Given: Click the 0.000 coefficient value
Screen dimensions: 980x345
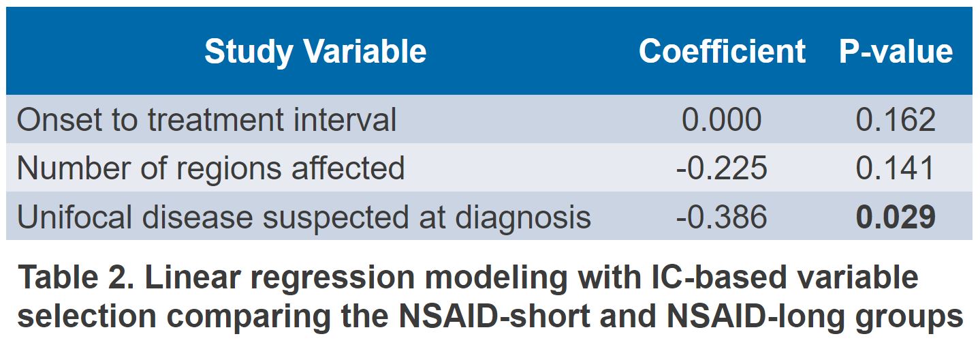Looking at the screenshot, I should click(x=722, y=120).
